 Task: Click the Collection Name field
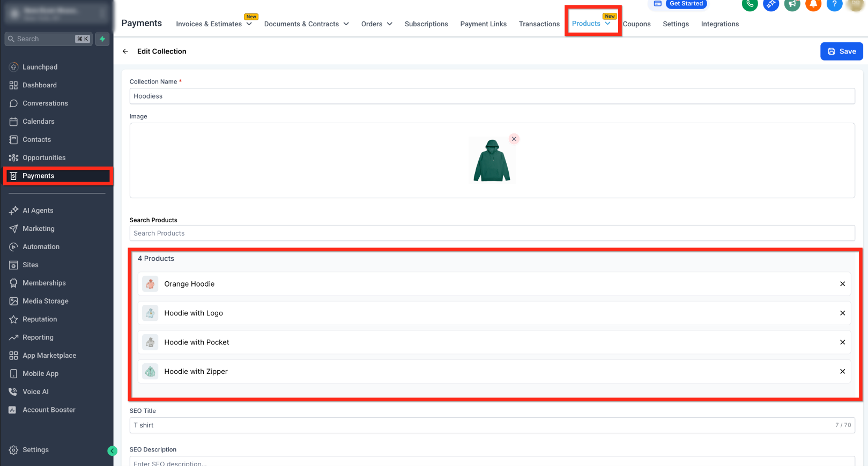tap(492, 96)
